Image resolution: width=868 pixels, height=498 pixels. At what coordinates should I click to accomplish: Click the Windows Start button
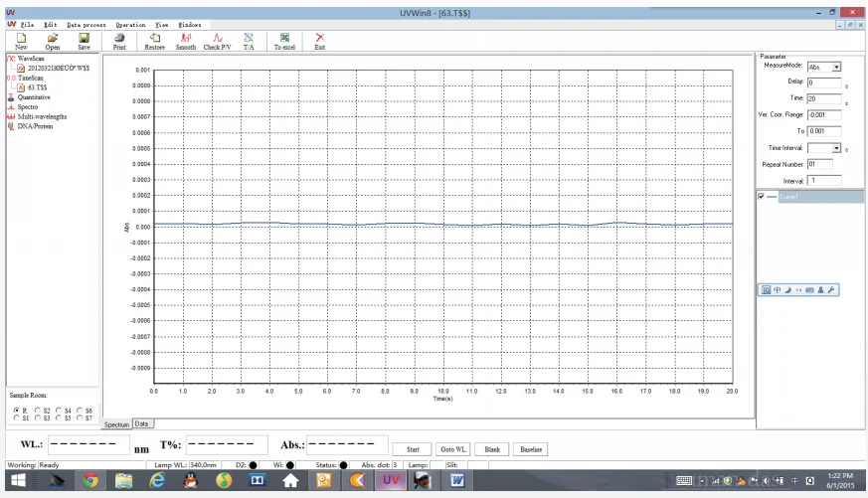(x=18, y=480)
